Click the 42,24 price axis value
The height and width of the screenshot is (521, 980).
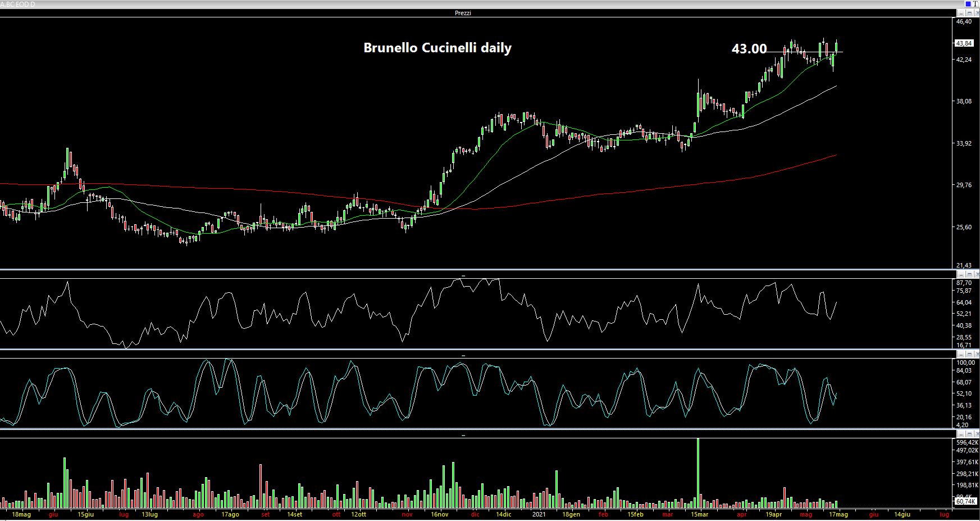tap(964, 60)
